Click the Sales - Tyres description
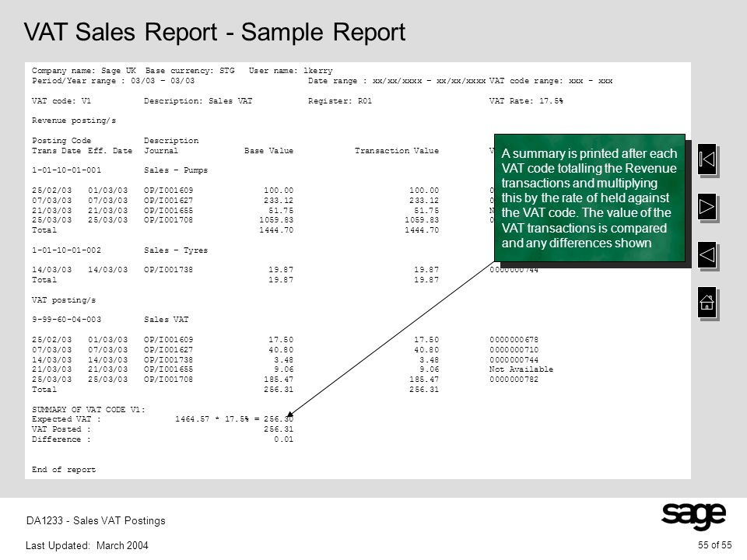This screenshot has height=560, width=747. click(x=176, y=250)
